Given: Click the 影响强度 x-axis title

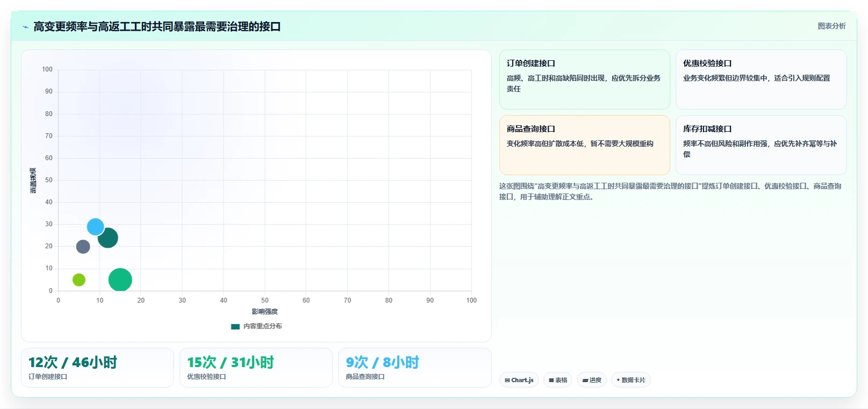Looking at the screenshot, I should (x=265, y=312).
